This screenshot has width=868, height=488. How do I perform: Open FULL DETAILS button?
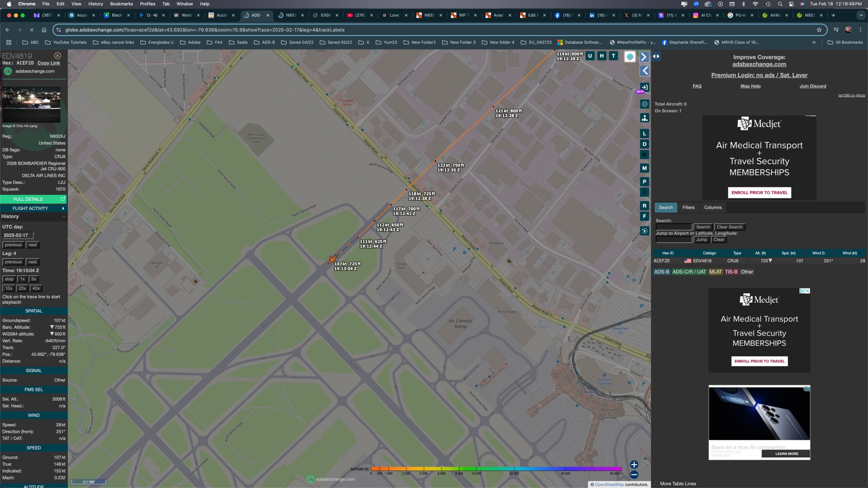click(x=33, y=199)
